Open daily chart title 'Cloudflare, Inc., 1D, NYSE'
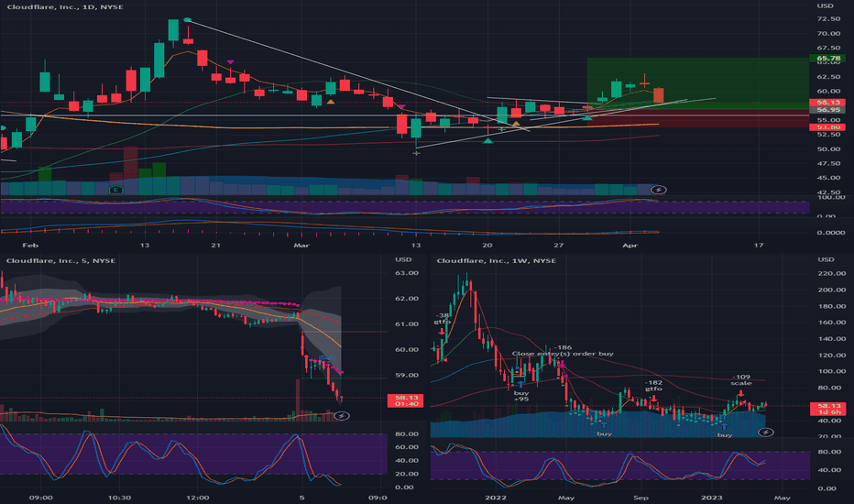This screenshot has height=504, width=854. pos(65,6)
